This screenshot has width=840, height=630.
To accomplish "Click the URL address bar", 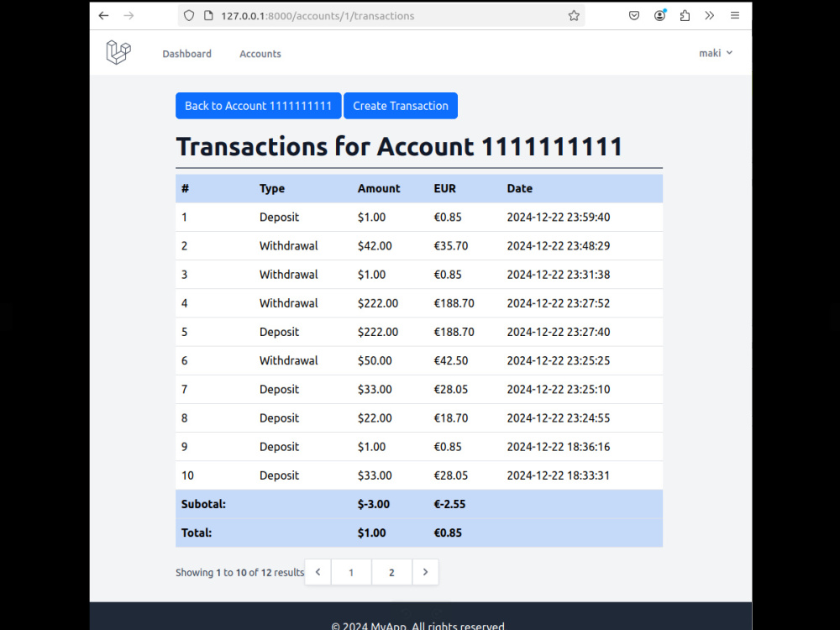I will (381, 15).
